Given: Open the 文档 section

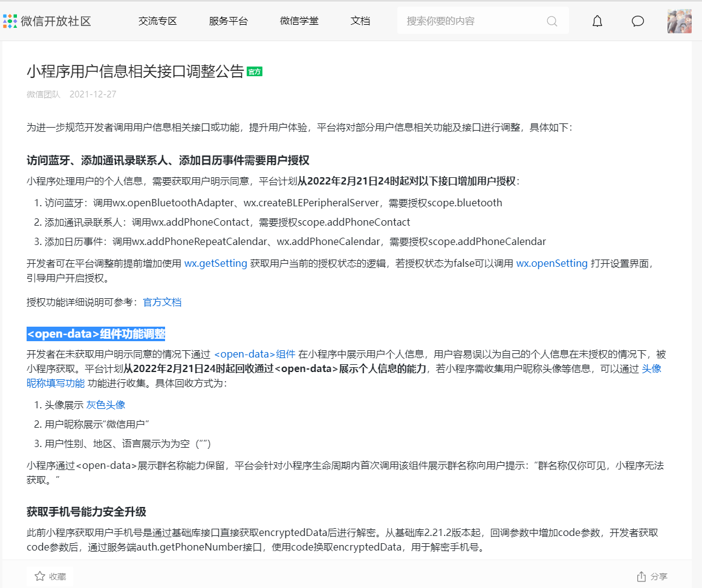Looking at the screenshot, I should pyautogui.click(x=360, y=21).
